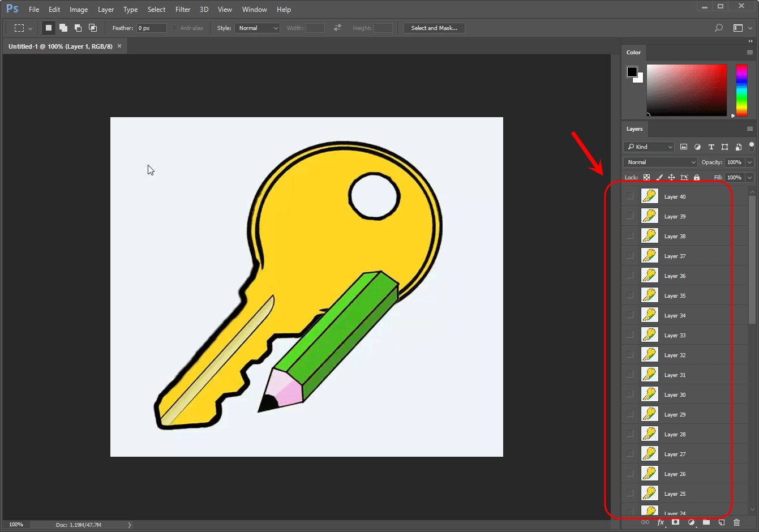Screen dimensions: 759x532
Task: Open status bar info arrow next to Doc size
Action: 130,525
